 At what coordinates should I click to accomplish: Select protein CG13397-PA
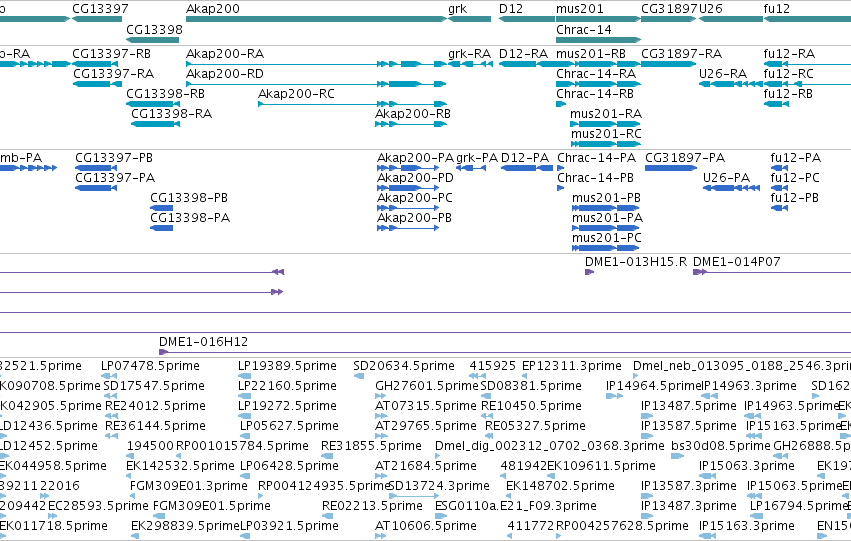pyautogui.click(x=96, y=188)
